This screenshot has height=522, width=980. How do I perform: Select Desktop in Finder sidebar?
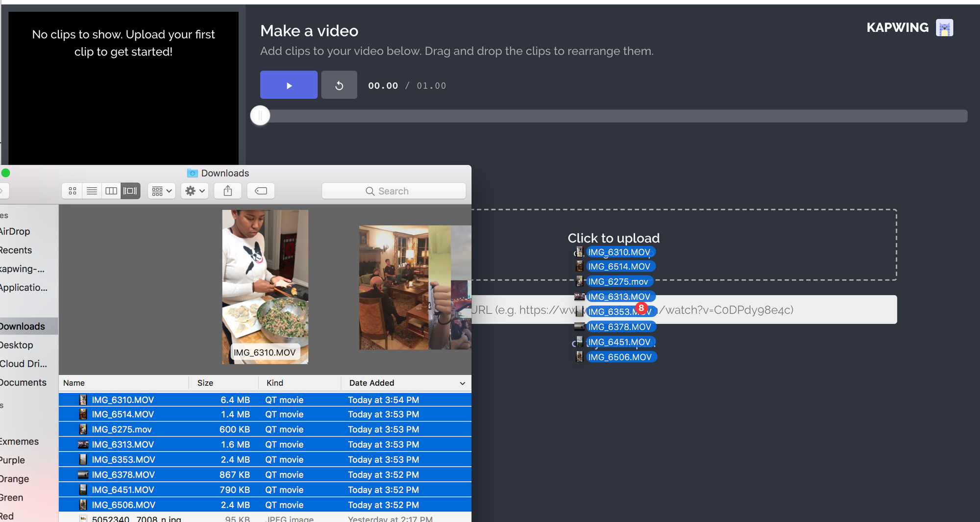[x=17, y=345]
